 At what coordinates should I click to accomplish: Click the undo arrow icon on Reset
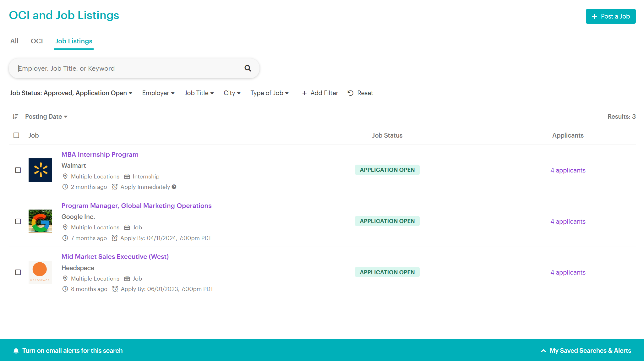click(x=351, y=93)
